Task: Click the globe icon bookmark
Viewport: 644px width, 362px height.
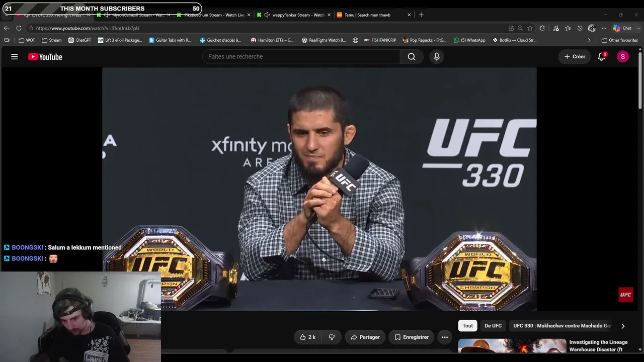Action: click(356, 40)
